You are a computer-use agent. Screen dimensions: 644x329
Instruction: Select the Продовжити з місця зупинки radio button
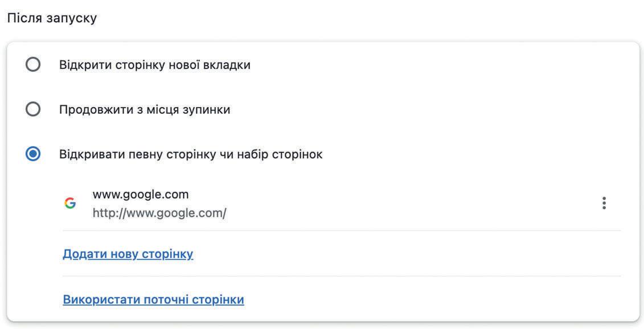(33, 109)
